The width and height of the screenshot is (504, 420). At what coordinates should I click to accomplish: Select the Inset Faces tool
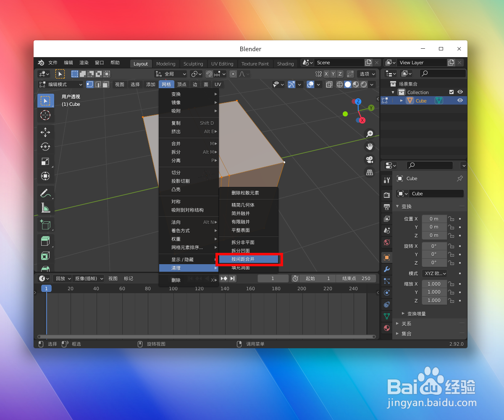click(x=45, y=256)
